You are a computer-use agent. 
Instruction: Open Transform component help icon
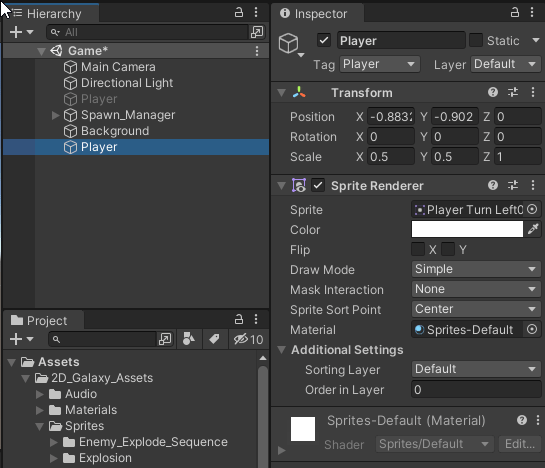pos(493,92)
